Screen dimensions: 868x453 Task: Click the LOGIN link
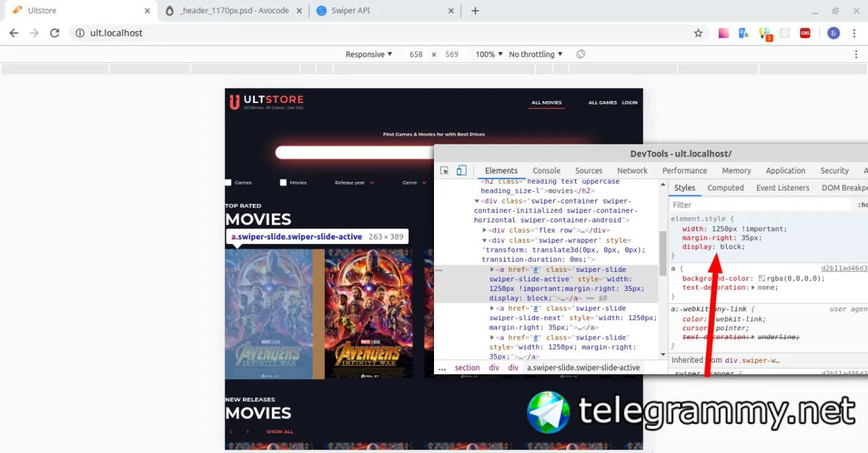click(x=630, y=103)
